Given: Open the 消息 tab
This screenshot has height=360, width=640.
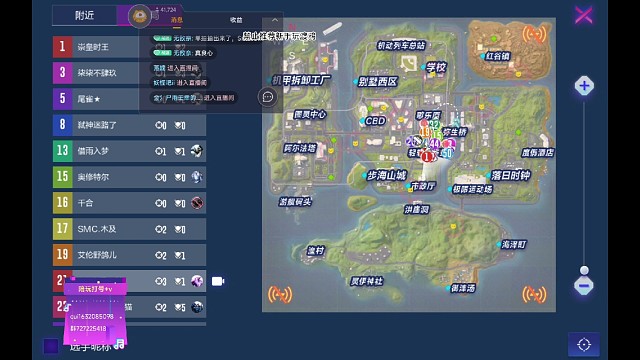Looking at the screenshot, I should (x=177, y=20).
